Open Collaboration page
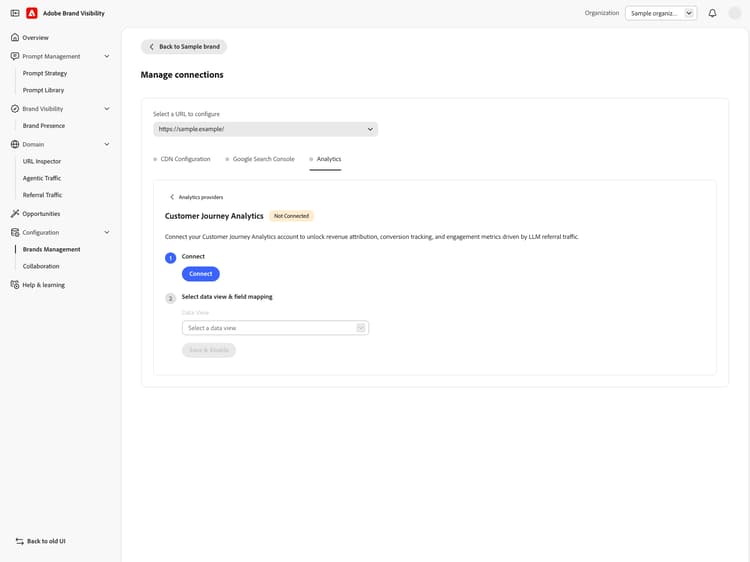The image size is (750, 562). (41, 266)
